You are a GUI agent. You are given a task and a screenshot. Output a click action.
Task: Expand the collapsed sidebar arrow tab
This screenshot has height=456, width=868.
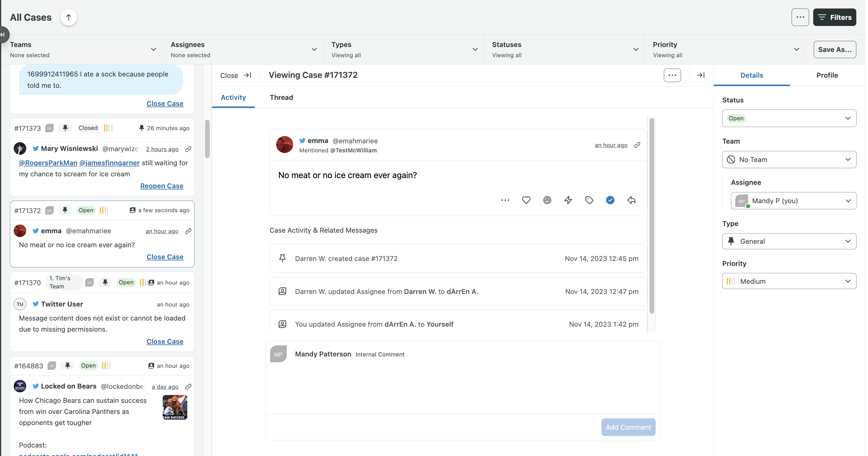[x=3, y=35]
